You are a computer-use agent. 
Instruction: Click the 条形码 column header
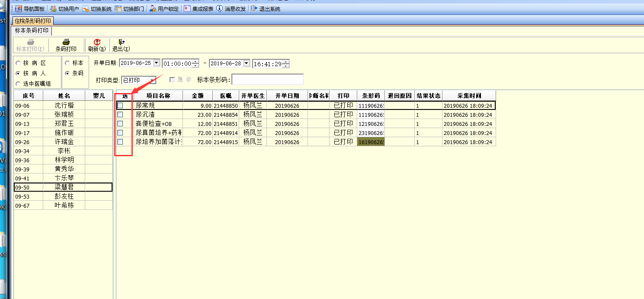[371, 96]
